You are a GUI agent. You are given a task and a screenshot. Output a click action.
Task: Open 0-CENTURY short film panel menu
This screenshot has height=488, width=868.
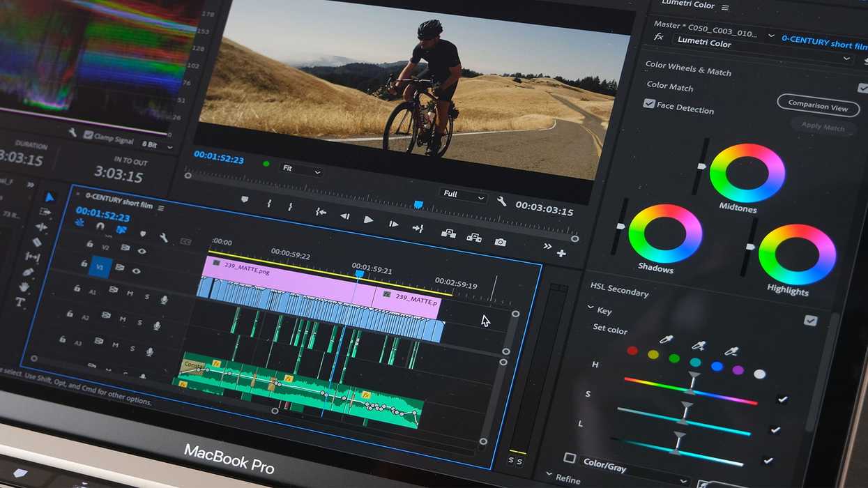(161, 208)
